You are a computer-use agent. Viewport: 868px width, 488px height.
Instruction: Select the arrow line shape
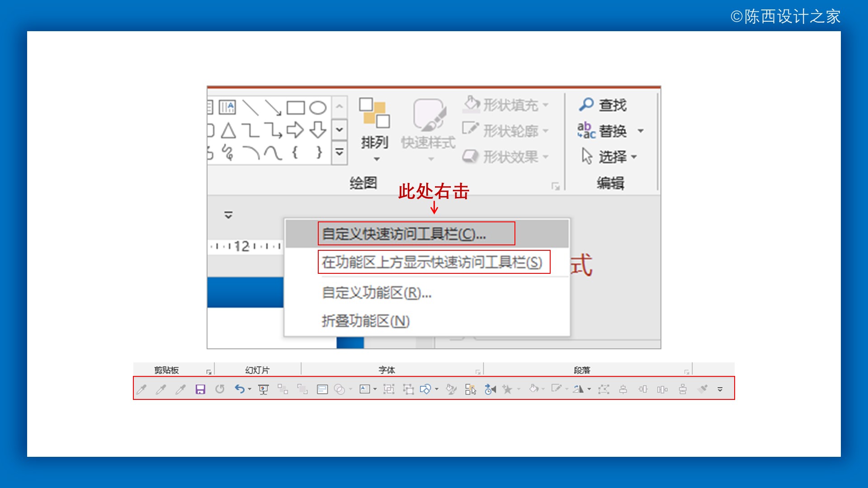click(x=273, y=108)
